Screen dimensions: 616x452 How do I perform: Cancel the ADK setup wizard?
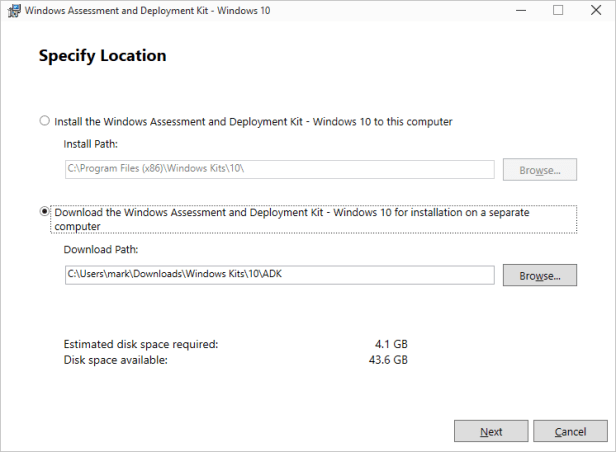click(x=570, y=432)
